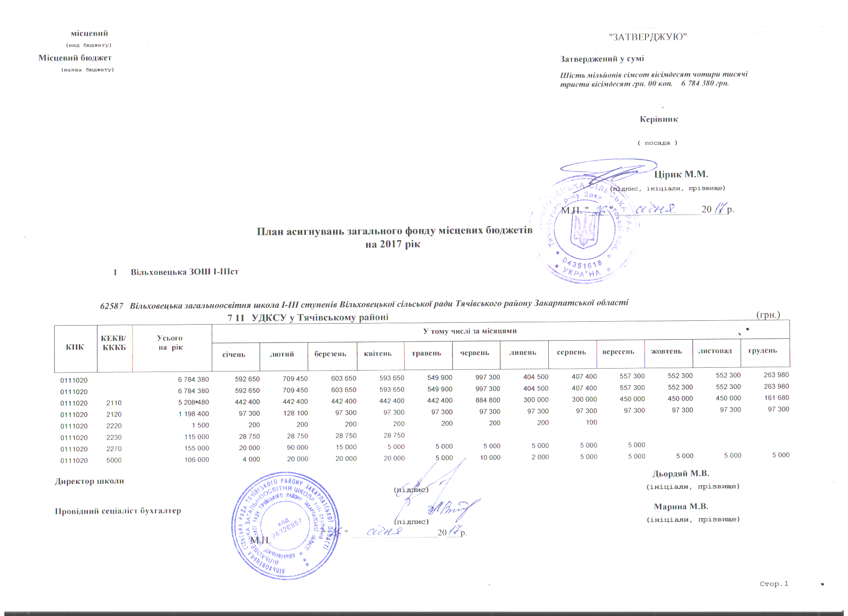Click the "серпень" month header
This screenshot has height=616, width=848.
(x=571, y=352)
